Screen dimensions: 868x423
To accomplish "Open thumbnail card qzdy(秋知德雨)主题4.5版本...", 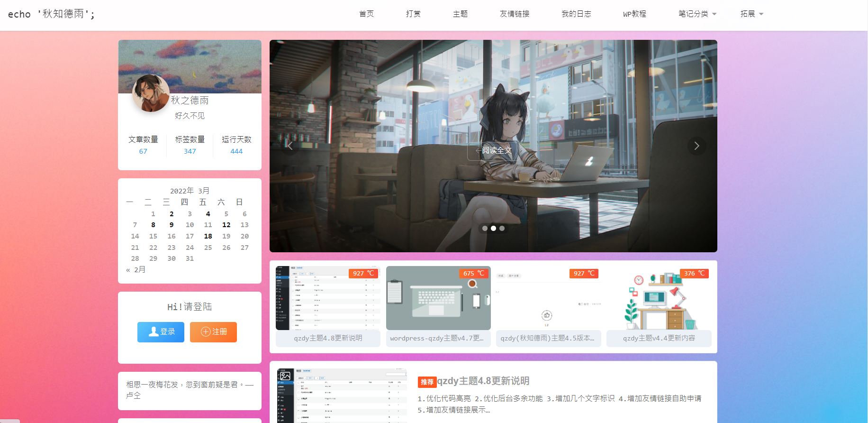I will (x=549, y=306).
